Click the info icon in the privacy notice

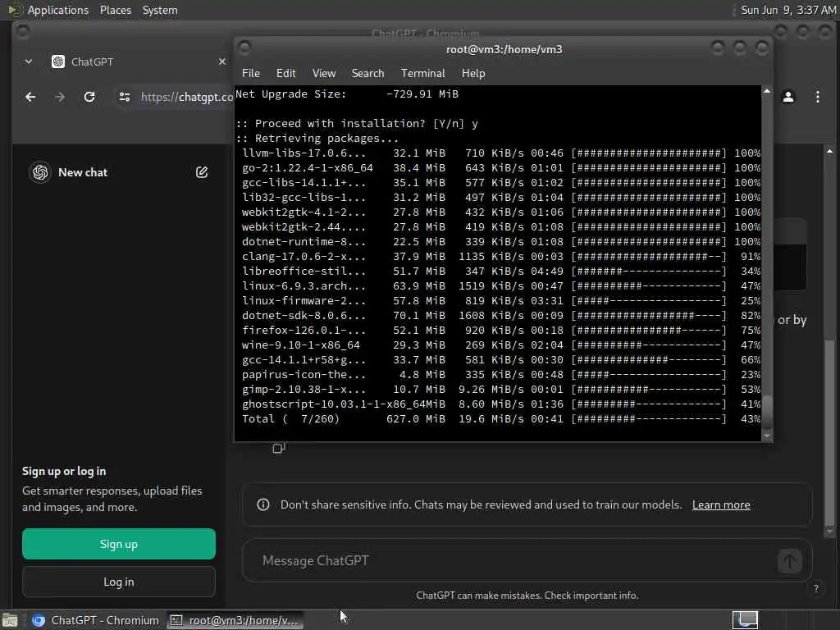point(263,504)
